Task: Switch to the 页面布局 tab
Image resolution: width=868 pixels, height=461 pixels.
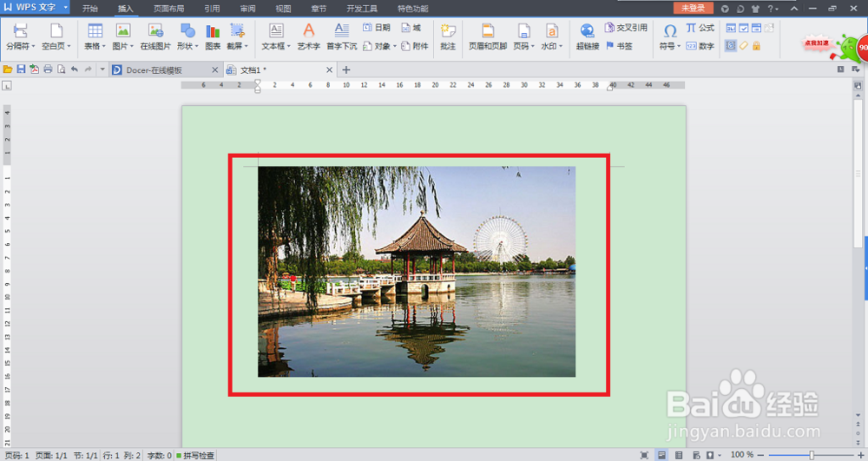Action: click(x=169, y=9)
